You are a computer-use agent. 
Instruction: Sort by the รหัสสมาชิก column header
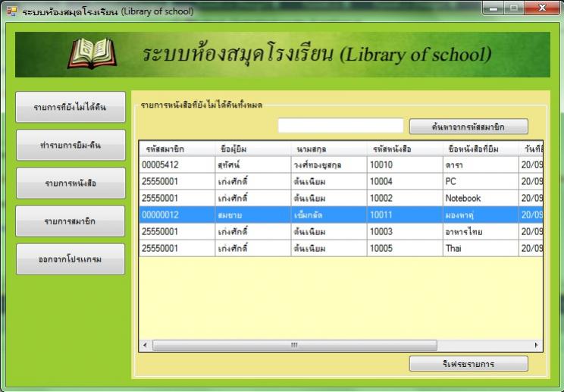coord(177,149)
